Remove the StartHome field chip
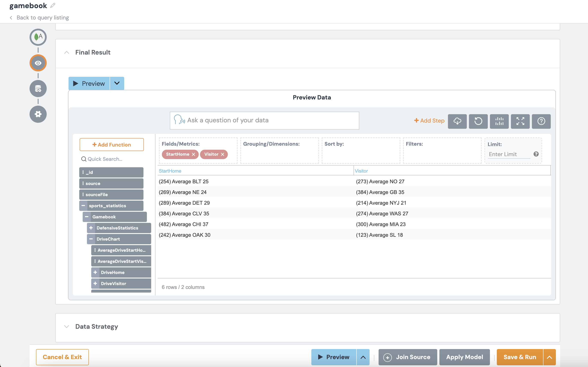The image size is (588, 367). [x=193, y=154]
